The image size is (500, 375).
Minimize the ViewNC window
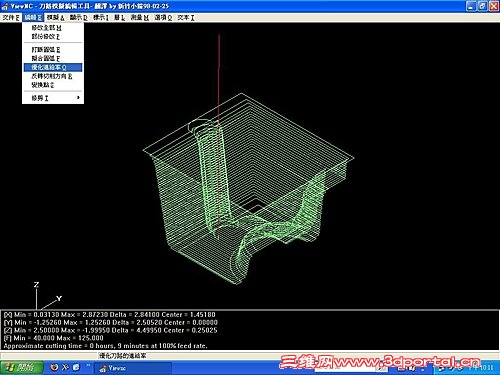click(471, 6)
